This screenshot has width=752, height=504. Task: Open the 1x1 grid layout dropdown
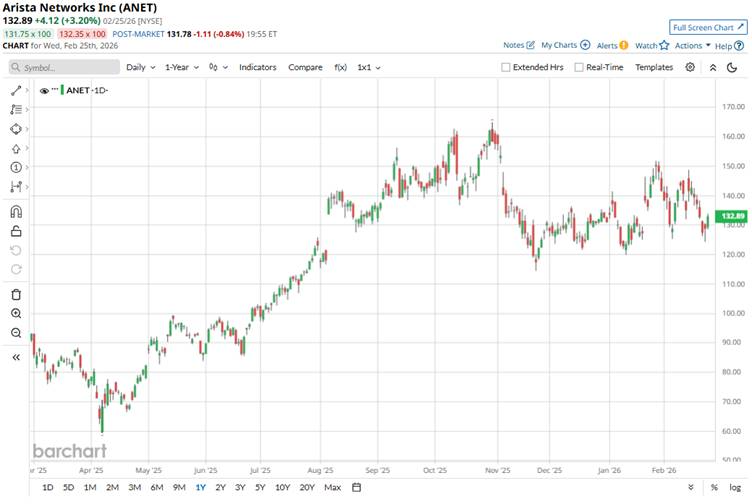369,68
